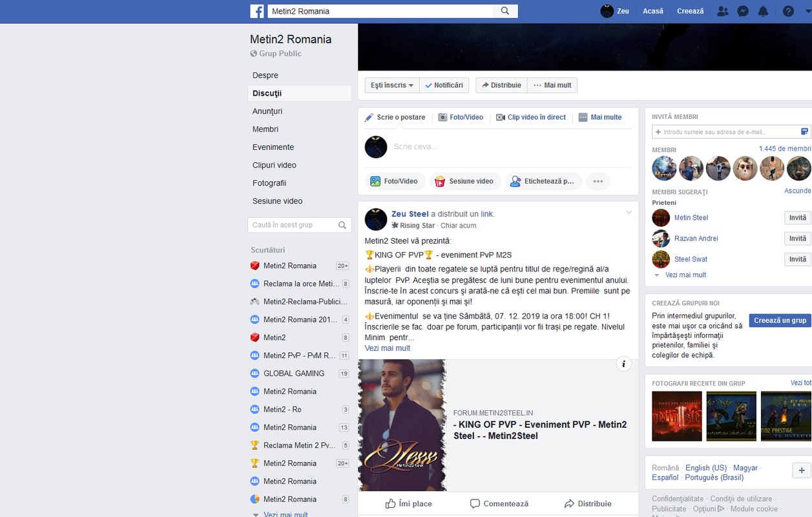
Task: Switch language to English (US)
Action: click(x=706, y=468)
